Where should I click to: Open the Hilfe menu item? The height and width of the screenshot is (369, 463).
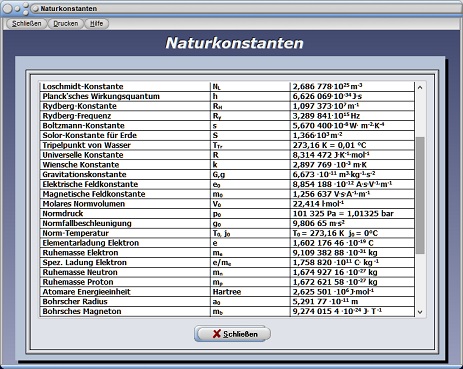97,24
